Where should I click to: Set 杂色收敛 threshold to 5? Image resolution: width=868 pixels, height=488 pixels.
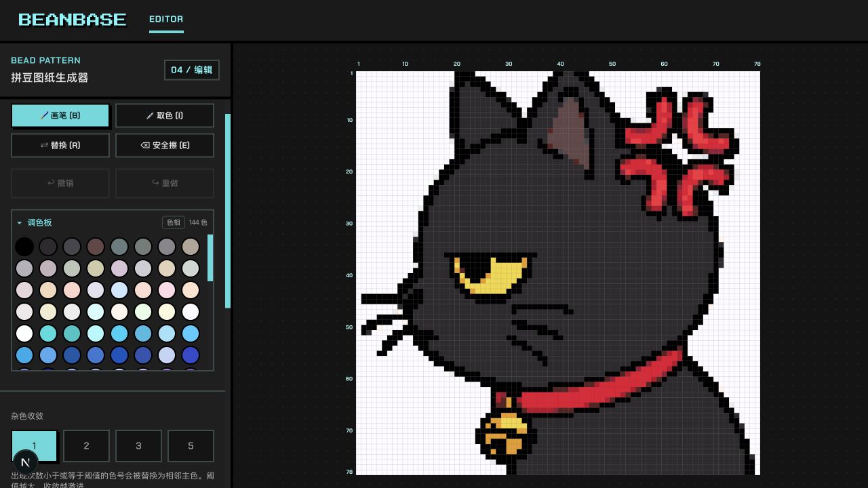(191, 445)
